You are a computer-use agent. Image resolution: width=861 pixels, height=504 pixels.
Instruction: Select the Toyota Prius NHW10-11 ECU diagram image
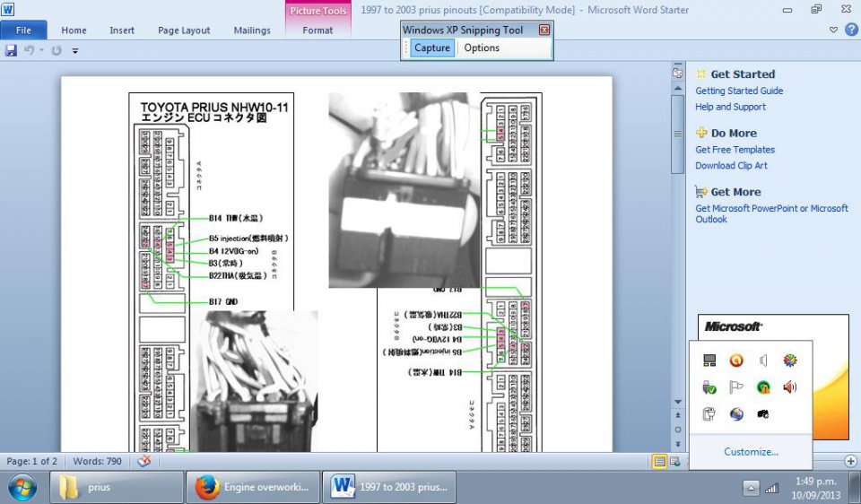tap(212, 272)
